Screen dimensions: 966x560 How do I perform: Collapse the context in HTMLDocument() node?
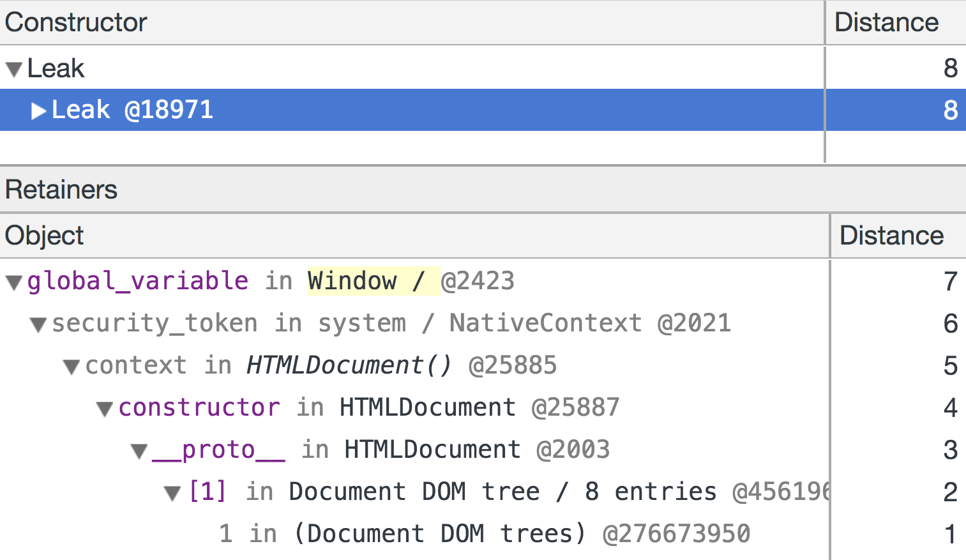pyautogui.click(x=72, y=367)
